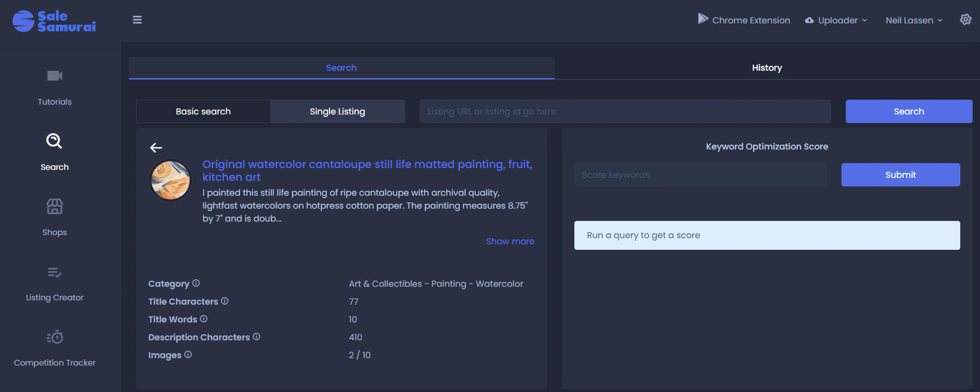This screenshot has width=980, height=392.
Task: Open the Competition Tracker stopwatch icon
Action: pos(55,337)
